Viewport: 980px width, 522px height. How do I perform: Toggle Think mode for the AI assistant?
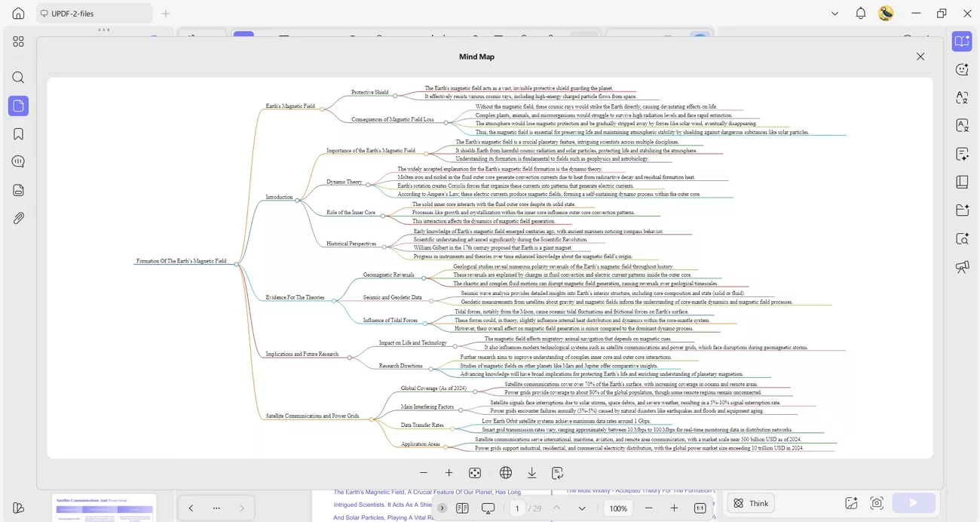[x=750, y=502]
